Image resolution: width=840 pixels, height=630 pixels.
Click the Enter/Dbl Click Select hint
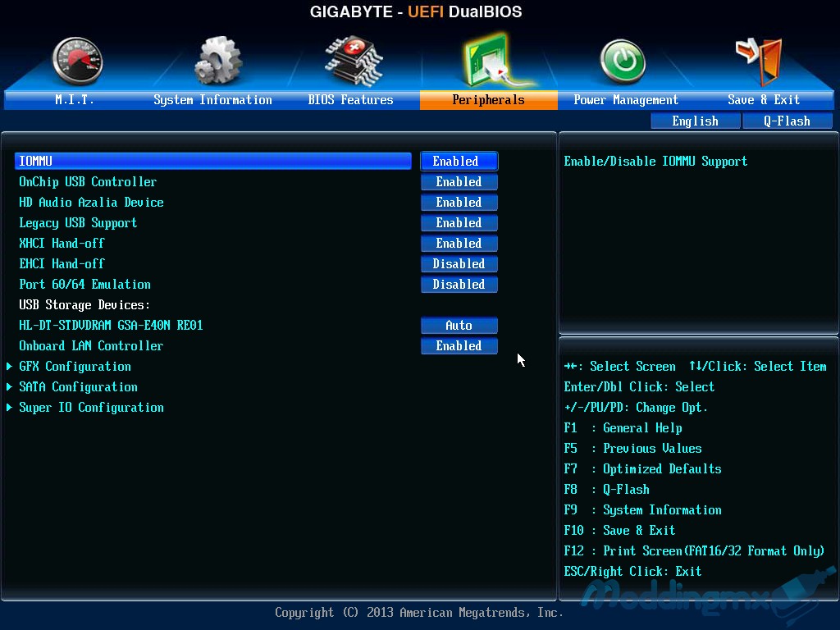tap(639, 387)
